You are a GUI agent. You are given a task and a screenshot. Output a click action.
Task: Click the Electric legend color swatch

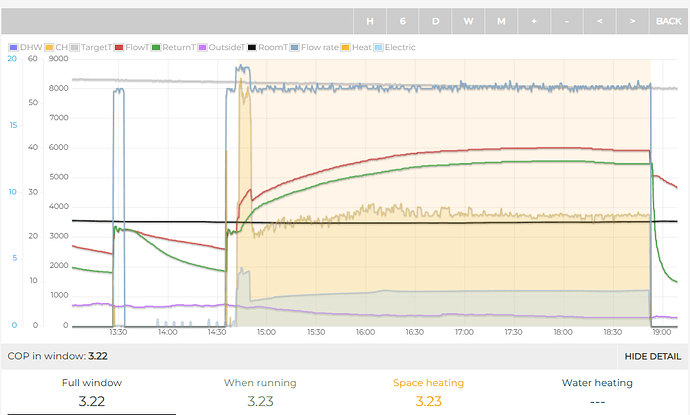pos(377,47)
